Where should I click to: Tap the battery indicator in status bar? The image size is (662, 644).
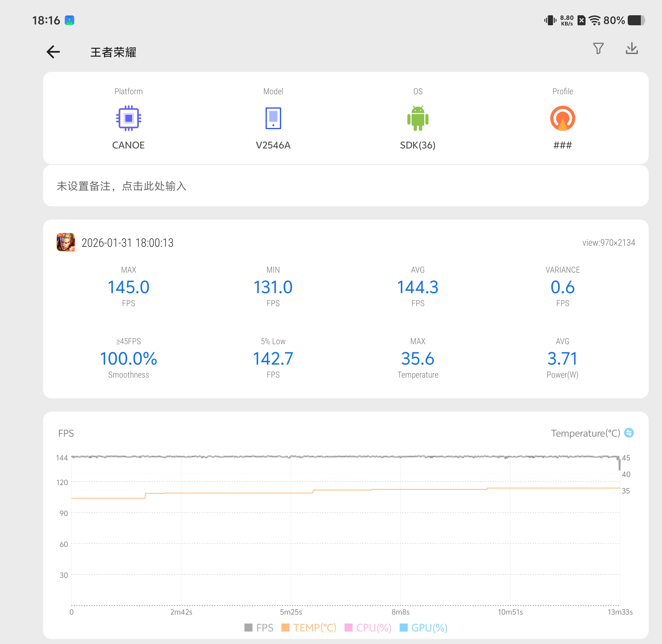636,20
